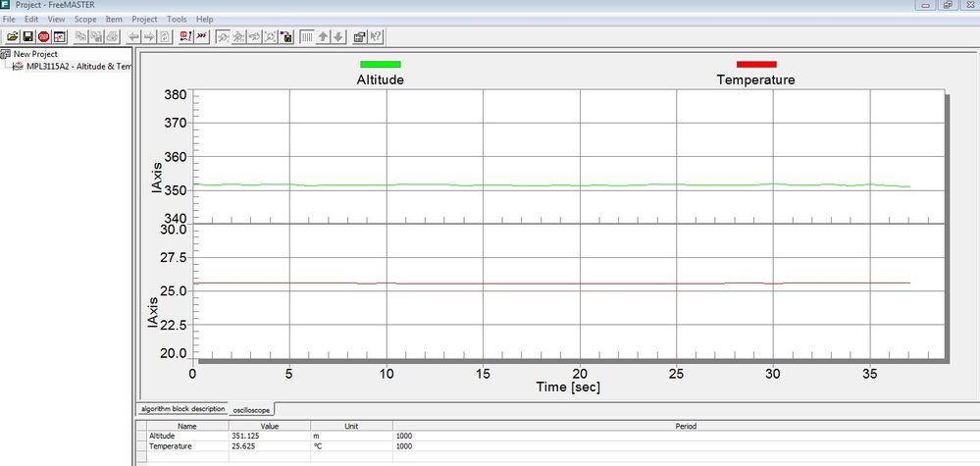
Task: Select the Temperature variable row name
Action: point(170,446)
